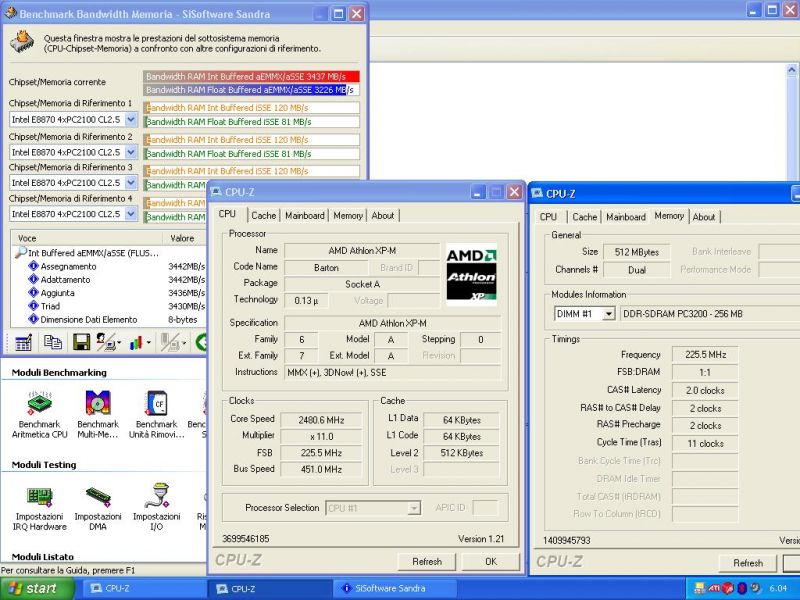Click the ATI icon in the system tray

pos(714,588)
